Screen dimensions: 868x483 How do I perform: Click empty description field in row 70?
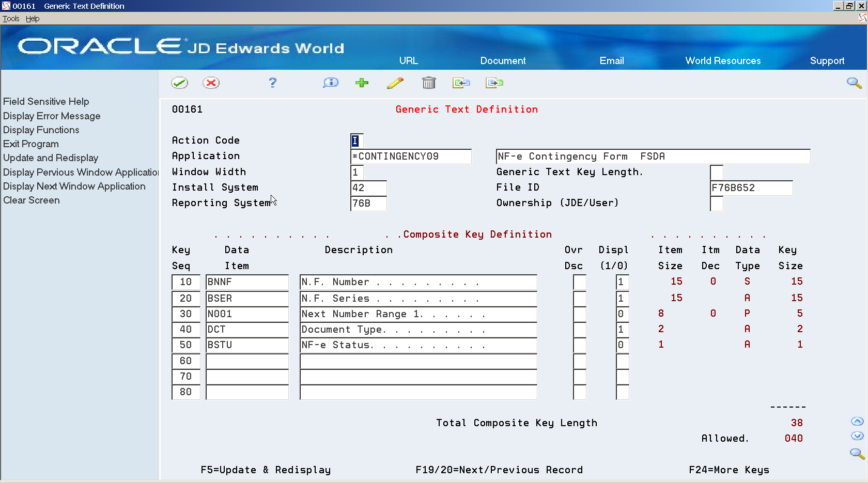(x=419, y=377)
